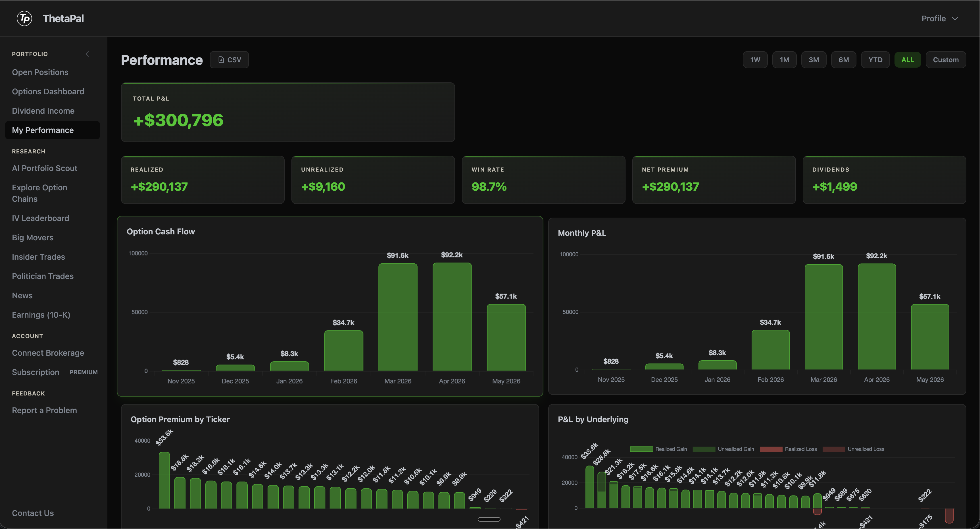Toggle Realized Loss legend swatch
Screen dimensions: 980x529
click(771, 449)
